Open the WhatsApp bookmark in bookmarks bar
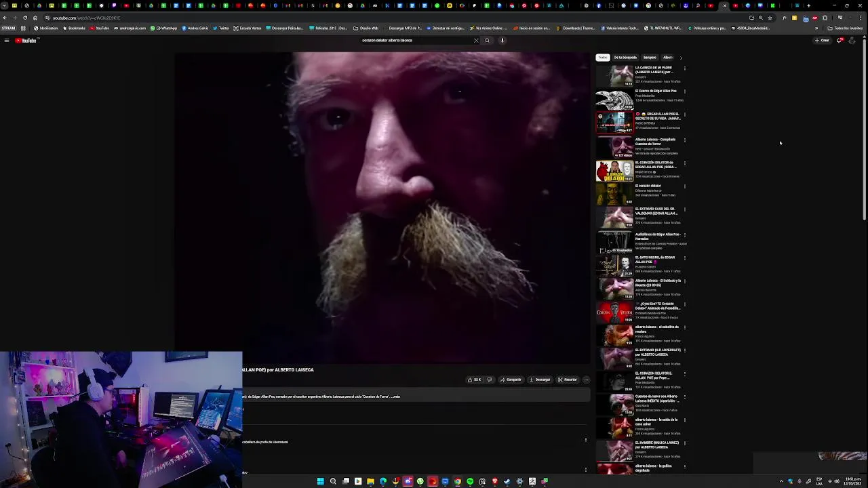The height and width of the screenshot is (488, 868). [x=163, y=28]
